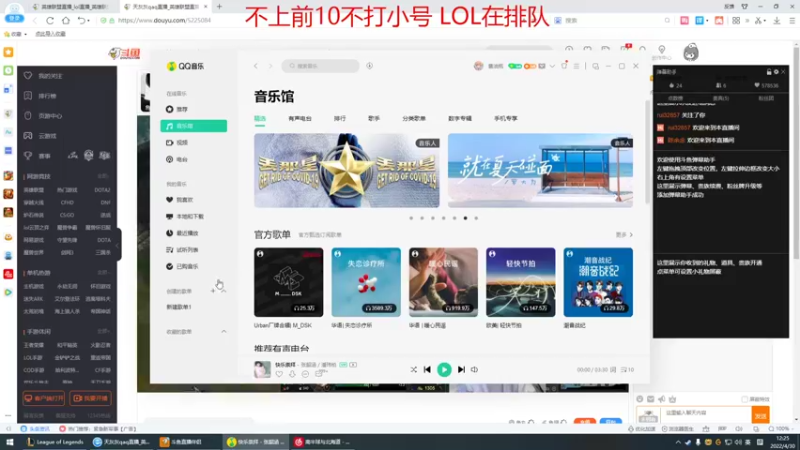Switch to the 精选 tab

(260, 118)
